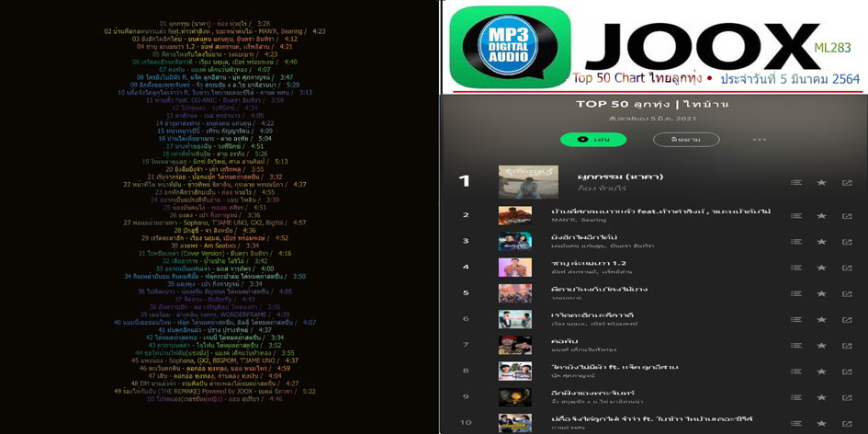
Task: Share the rank 8 song
Action: pyautogui.click(x=847, y=371)
